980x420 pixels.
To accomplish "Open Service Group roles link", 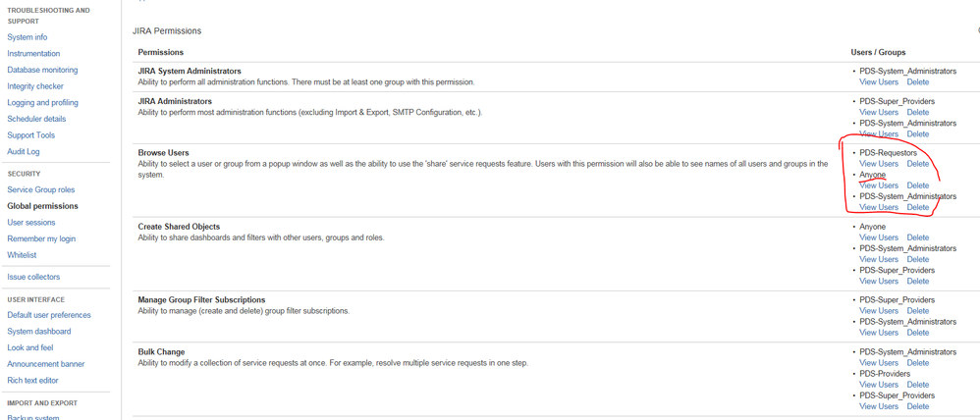I will (40, 190).
